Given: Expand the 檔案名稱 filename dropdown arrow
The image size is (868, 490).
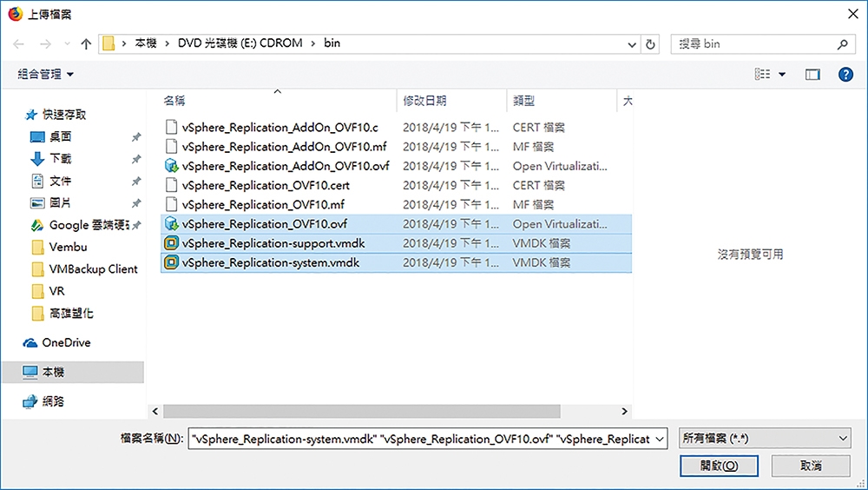Looking at the screenshot, I should 660,439.
